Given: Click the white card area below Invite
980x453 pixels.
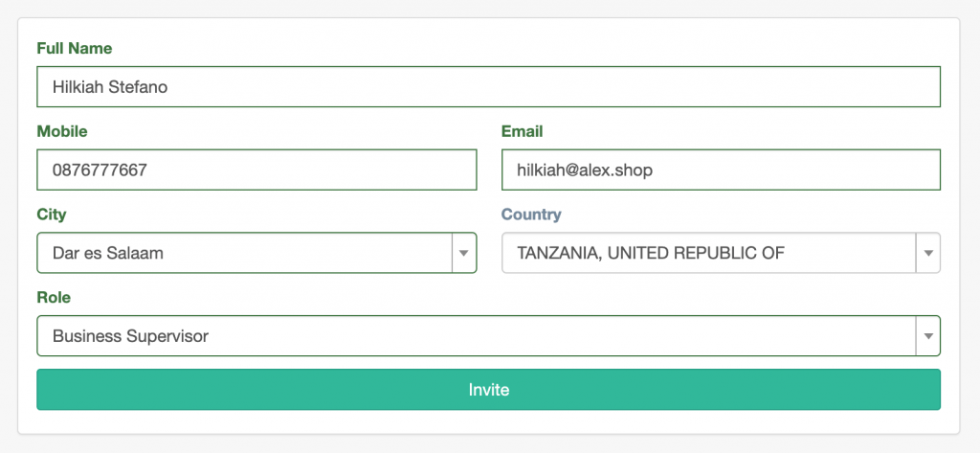Looking at the screenshot, I should [489, 421].
